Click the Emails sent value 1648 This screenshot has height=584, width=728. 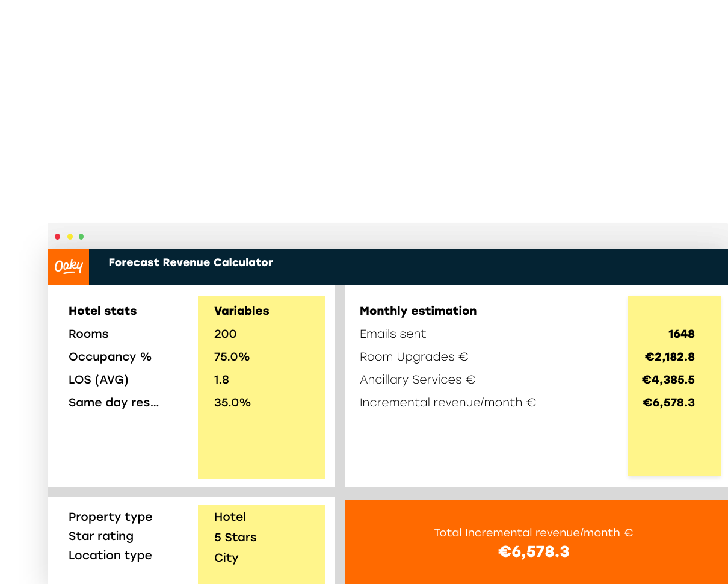681,334
